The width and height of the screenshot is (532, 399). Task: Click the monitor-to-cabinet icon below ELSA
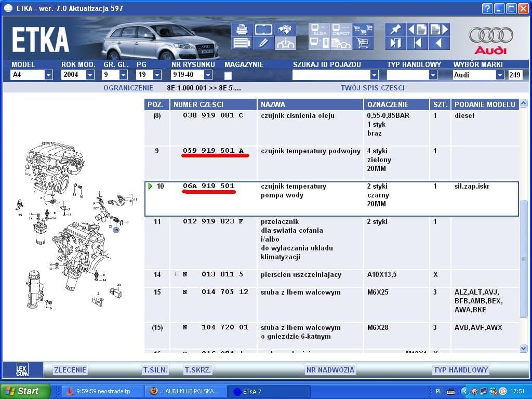(x=319, y=44)
